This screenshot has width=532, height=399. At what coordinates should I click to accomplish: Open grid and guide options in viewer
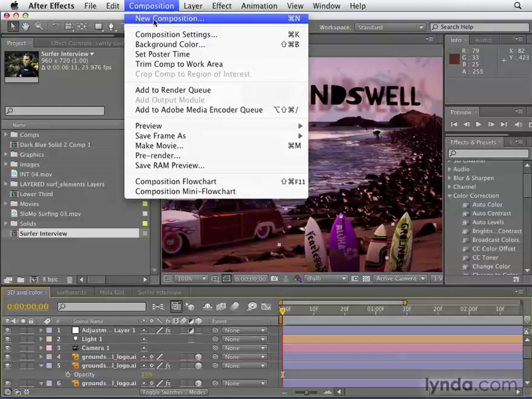[215, 279]
